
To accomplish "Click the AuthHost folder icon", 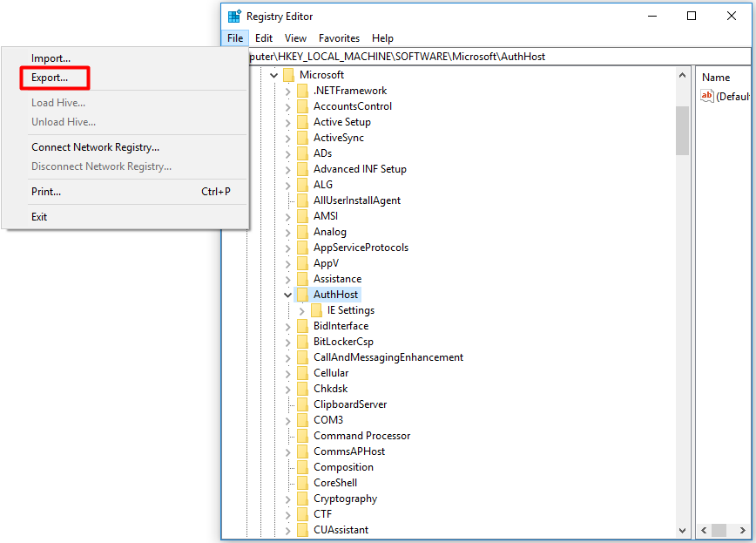I will pos(302,295).
